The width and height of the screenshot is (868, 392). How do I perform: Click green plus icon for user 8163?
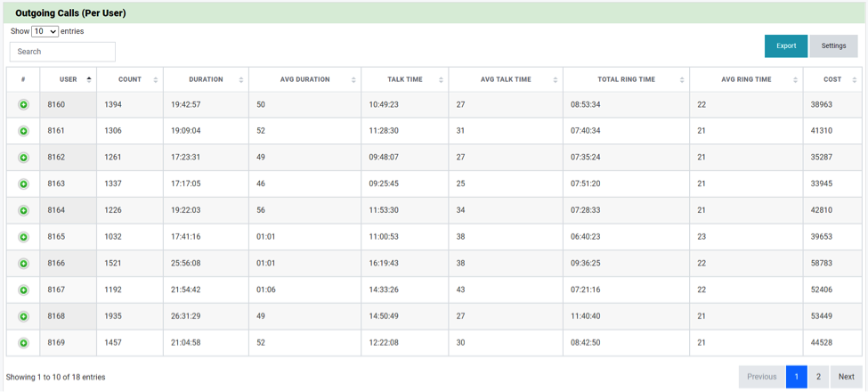[23, 184]
